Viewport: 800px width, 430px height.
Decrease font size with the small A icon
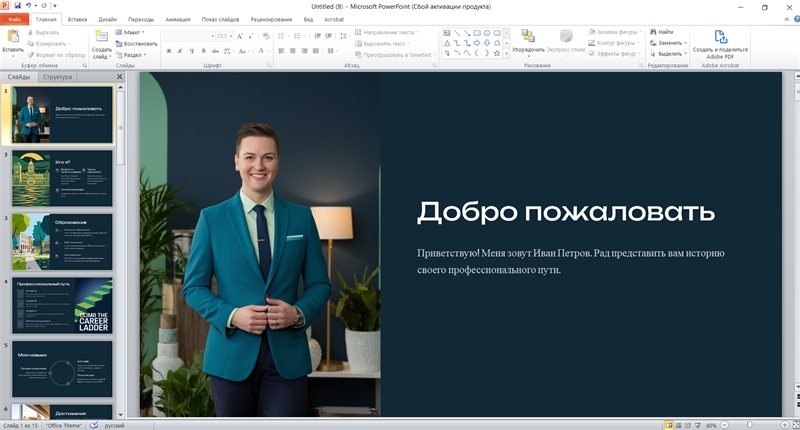pyautogui.click(x=251, y=36)
